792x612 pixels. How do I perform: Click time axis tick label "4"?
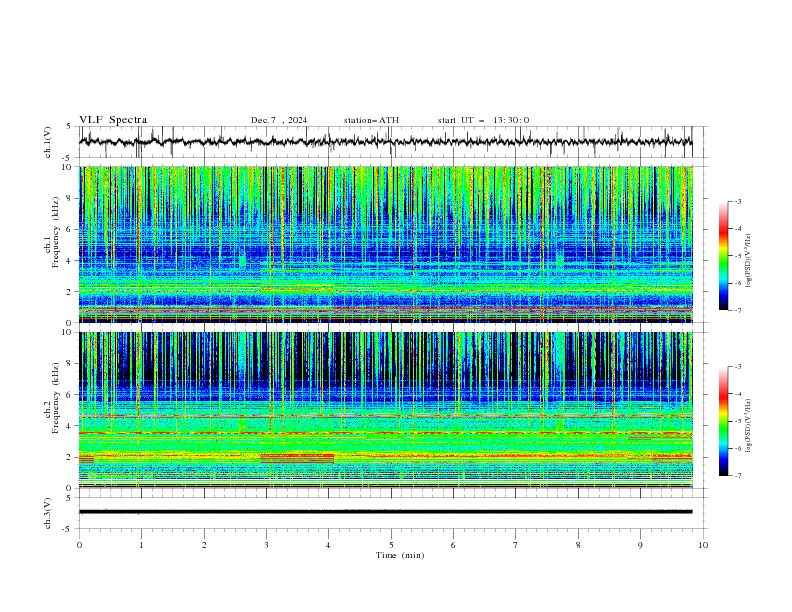click(x=329, y=545)
